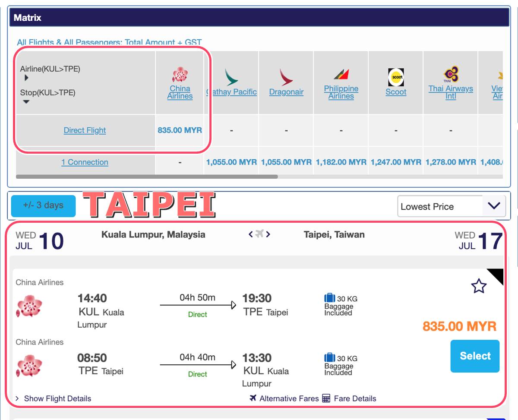The height and width of the screenshot is (420, 518).
Task: Collapse the Stop(KUL>TPE) triangle
Action: click(x=26, y=102)
